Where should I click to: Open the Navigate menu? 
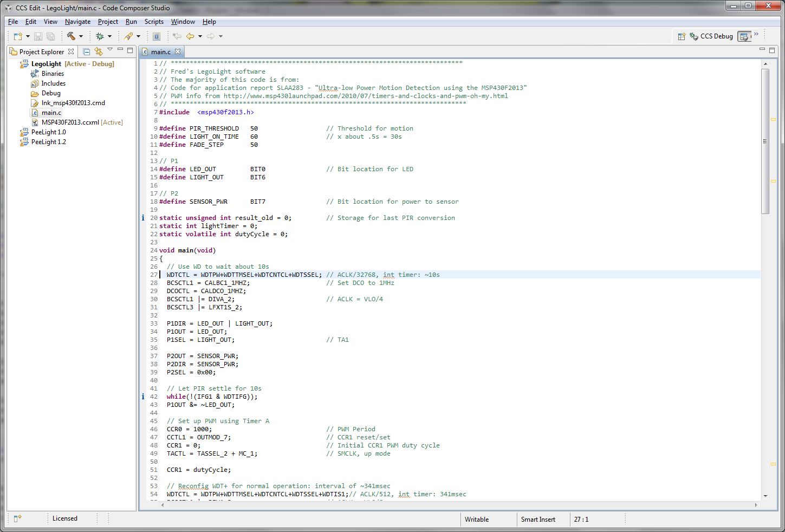pos(77,22)
